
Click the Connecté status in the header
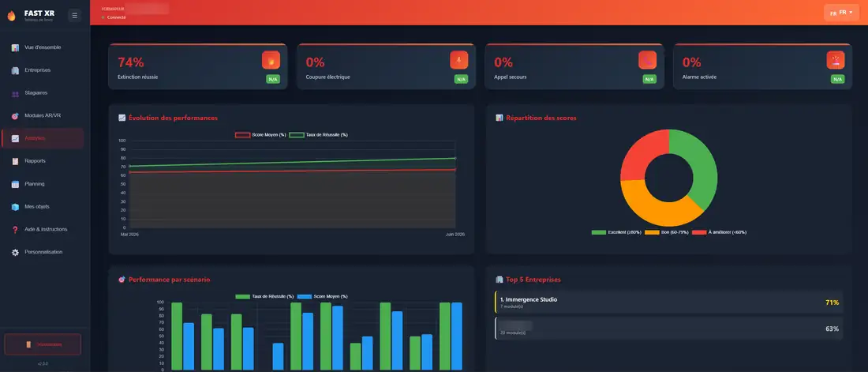pyautogui.click(x=114, y=17)
